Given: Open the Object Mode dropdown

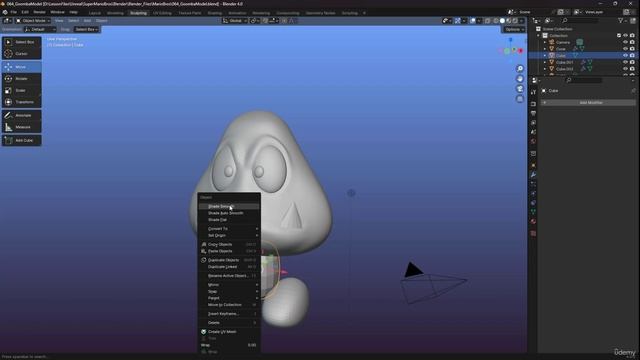Looking at the screenshot, I should [33, 20].
